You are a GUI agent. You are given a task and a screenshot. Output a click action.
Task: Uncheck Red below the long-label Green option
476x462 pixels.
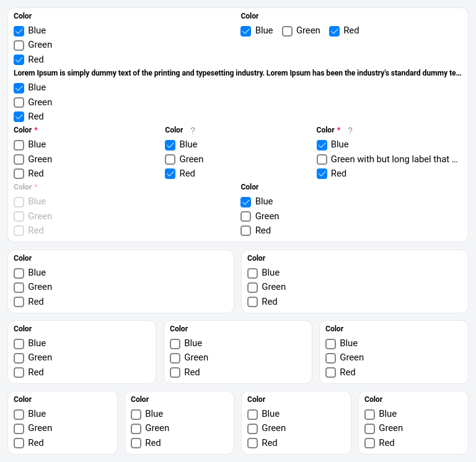(x=322, y=173)
